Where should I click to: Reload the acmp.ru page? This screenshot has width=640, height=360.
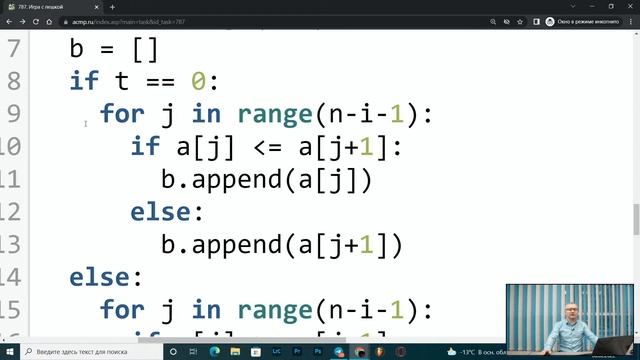(36, 22)
